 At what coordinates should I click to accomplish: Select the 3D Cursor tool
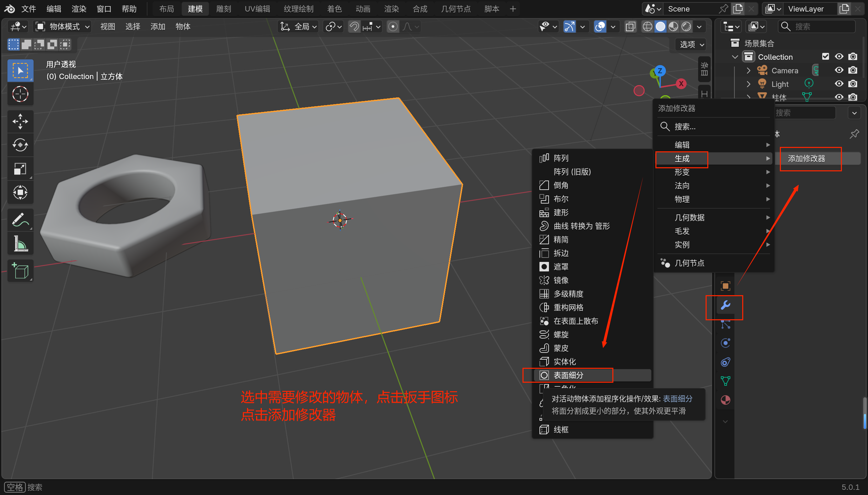tap(20, 94)
